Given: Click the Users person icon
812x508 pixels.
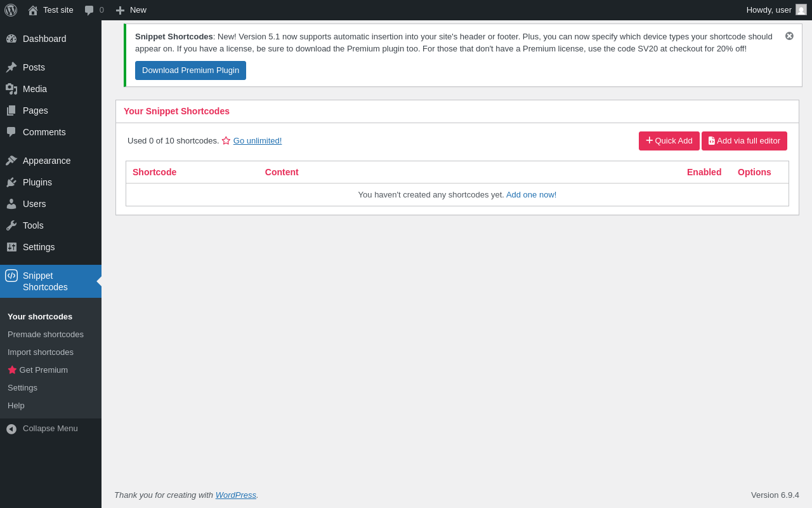Looking at the screenshot, I should 11,204.
